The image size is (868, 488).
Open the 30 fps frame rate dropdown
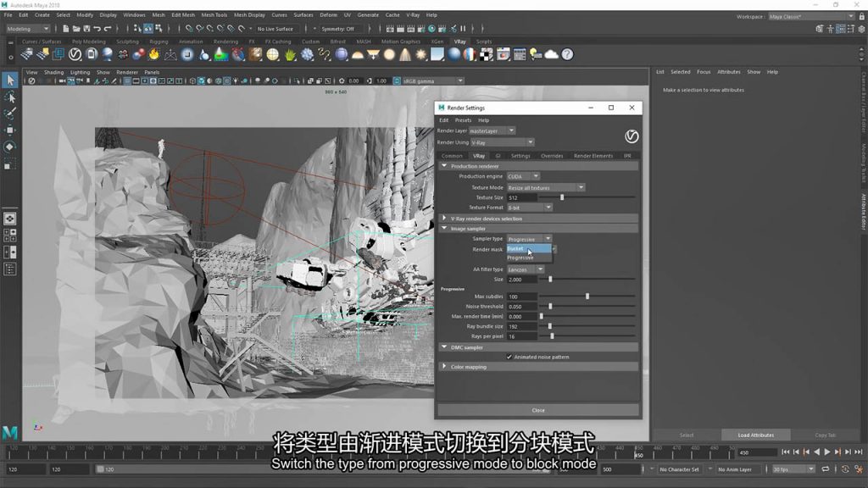[793, 469]
